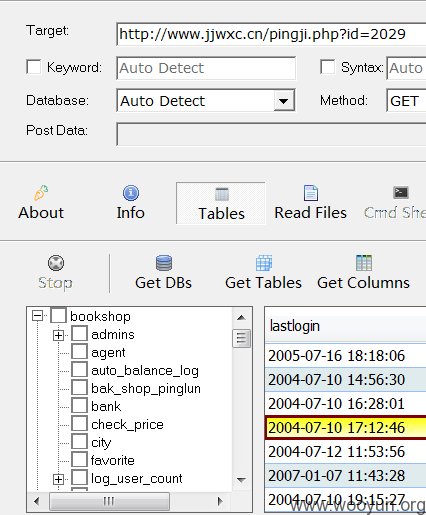Check the admins table checkbox
Screen dimensions: 426x515
(x=79, y=334)
